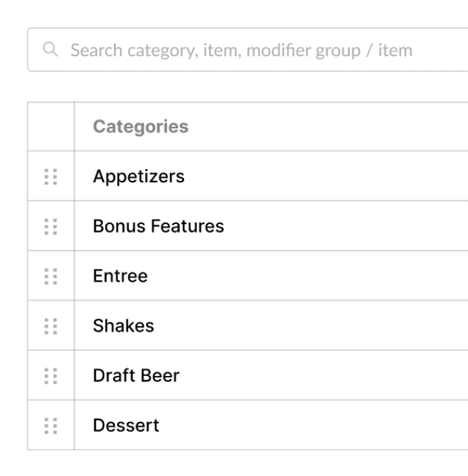Click the Dessert row drag handle
Screen dimensions: 468x476
tap(50, 425)
